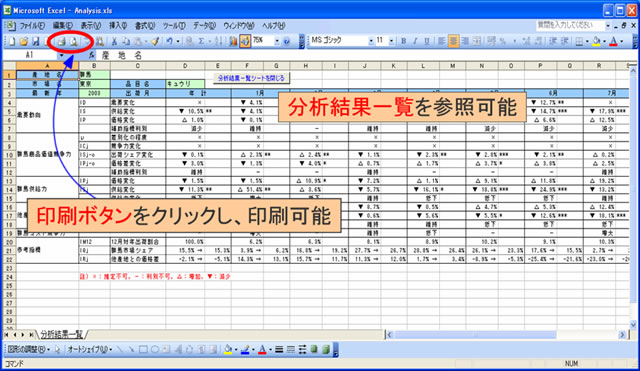Open the データ (Data) menu
The width and height of the screenshot is (640, 371).
(204, 26)
